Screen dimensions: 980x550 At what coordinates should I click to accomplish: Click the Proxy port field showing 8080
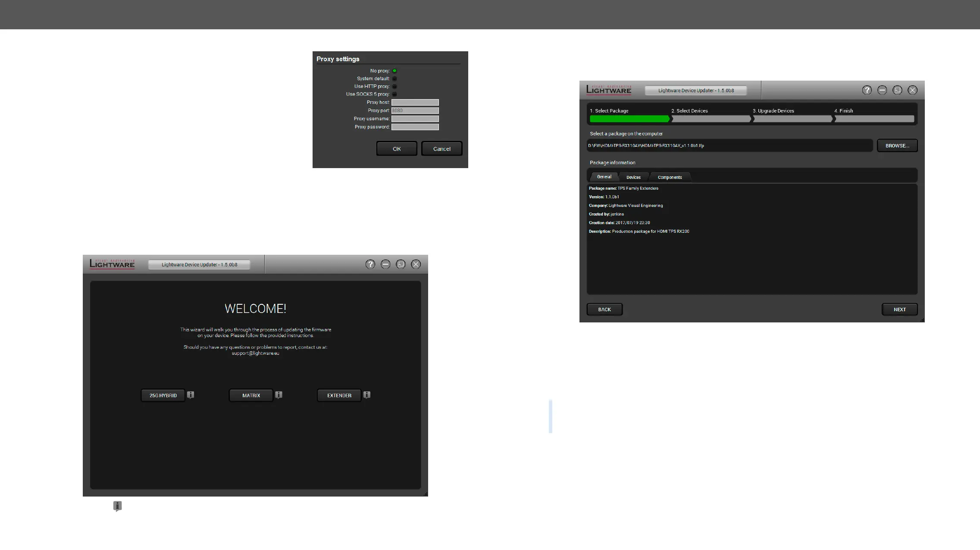(x=415, y=110)
